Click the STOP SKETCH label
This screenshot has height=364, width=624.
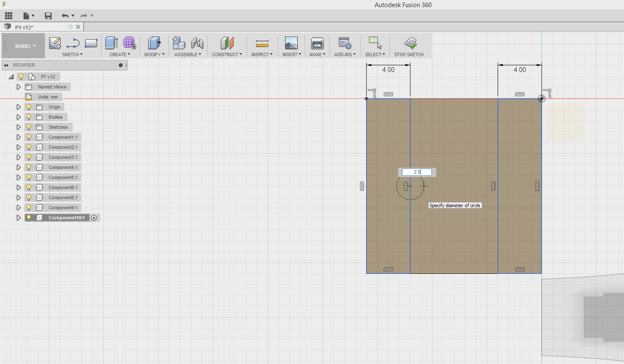coord(409,55)
